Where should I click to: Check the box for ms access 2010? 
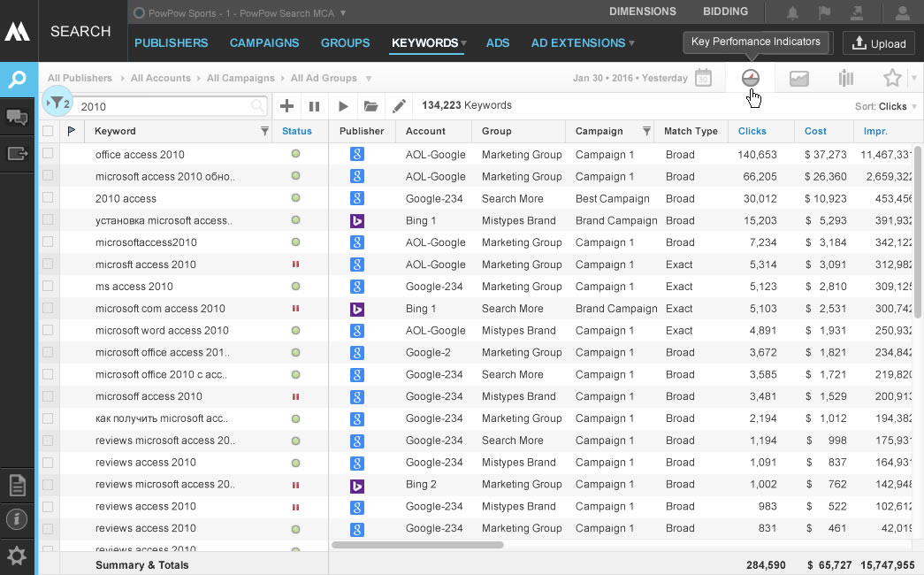click(48, 286)
